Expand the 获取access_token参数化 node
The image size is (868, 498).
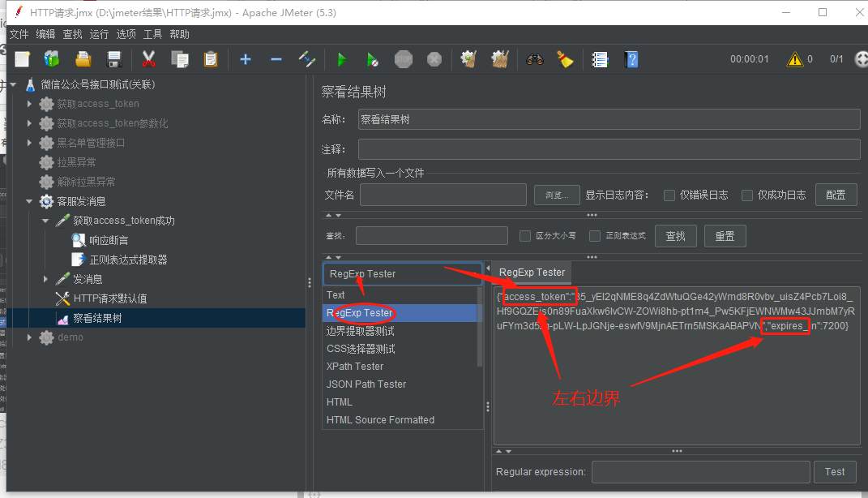click(29, 123)
